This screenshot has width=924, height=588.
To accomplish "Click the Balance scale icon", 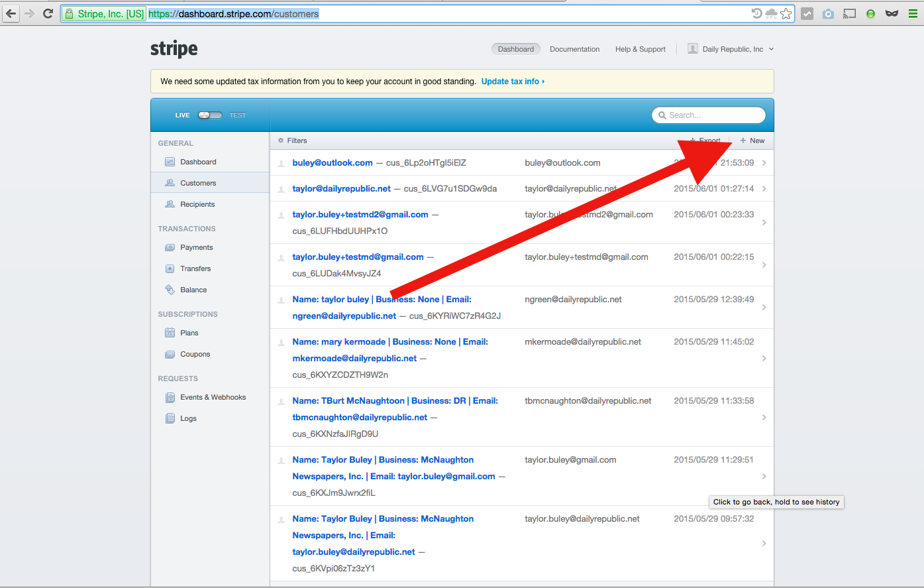I will 170,290.
